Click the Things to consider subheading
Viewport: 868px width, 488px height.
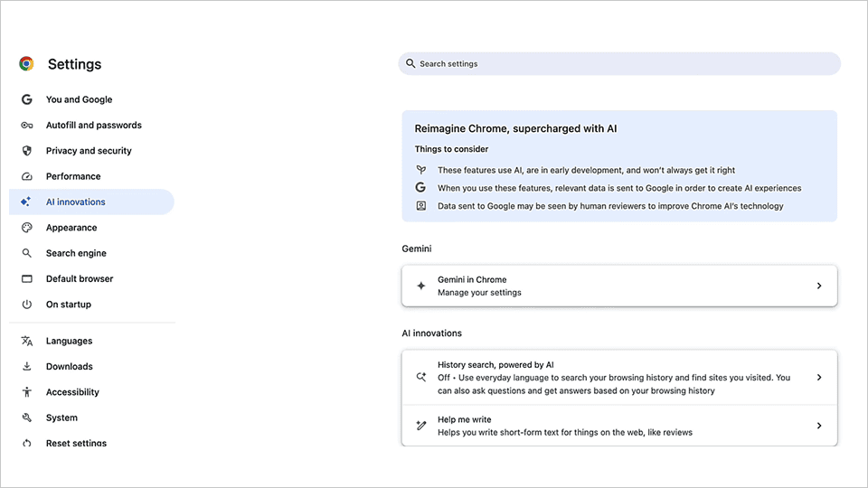(451, 149)
